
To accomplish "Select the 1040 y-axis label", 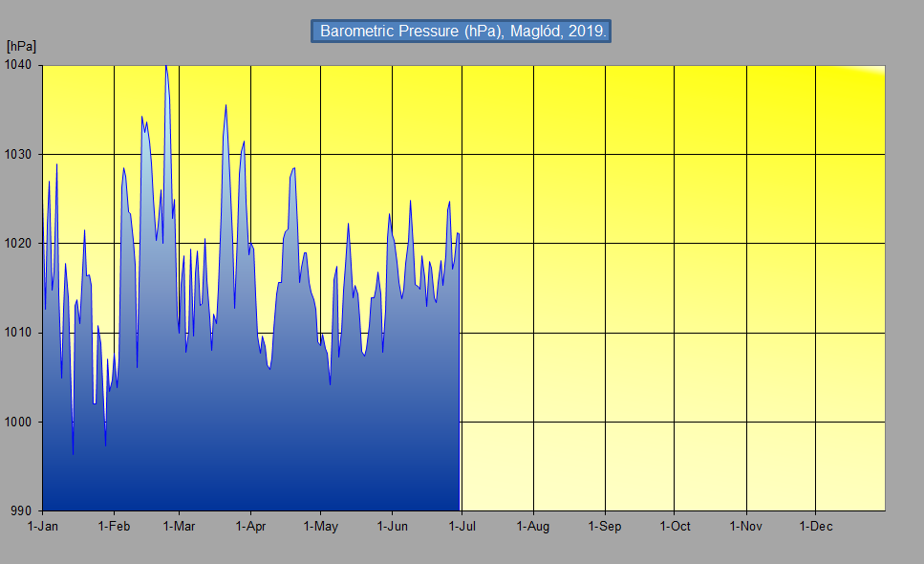I will [x=20, y=65].
